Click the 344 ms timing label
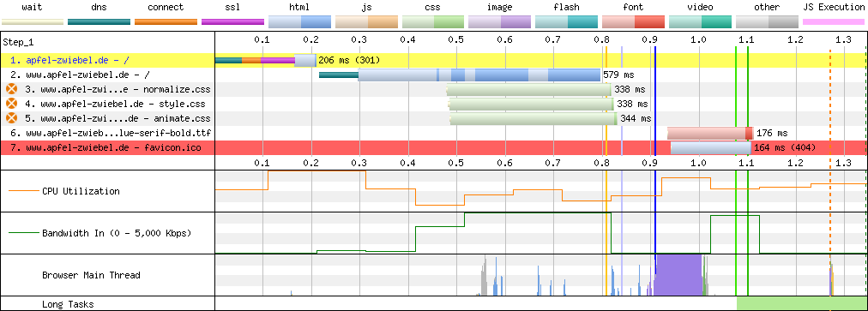868x311 pixels. [x=636, y=118]
